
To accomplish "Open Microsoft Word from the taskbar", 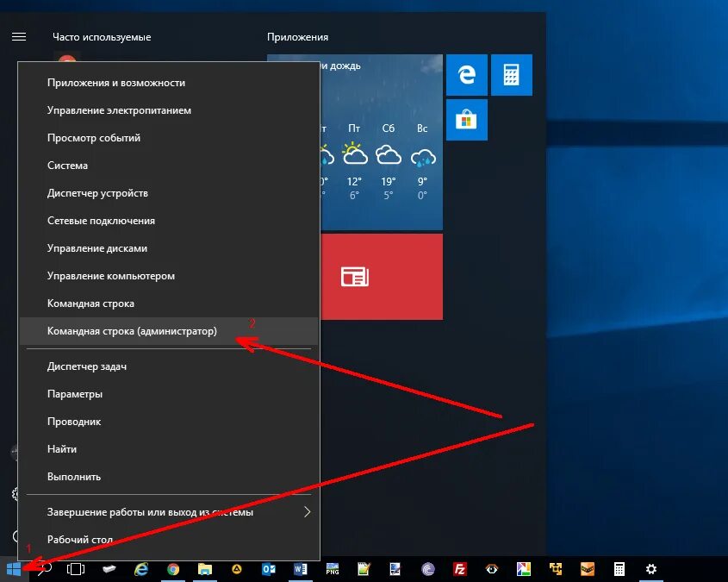I will 301,568.
